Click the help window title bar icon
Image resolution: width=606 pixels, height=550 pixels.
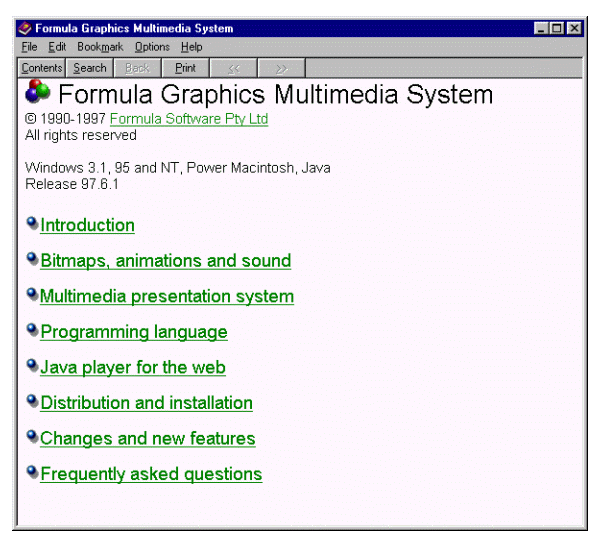coord(26,29)
